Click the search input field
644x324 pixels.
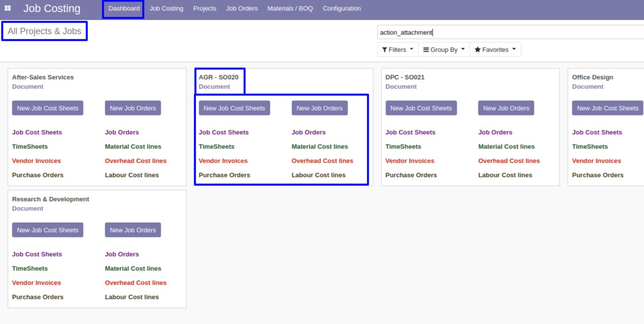510,32
